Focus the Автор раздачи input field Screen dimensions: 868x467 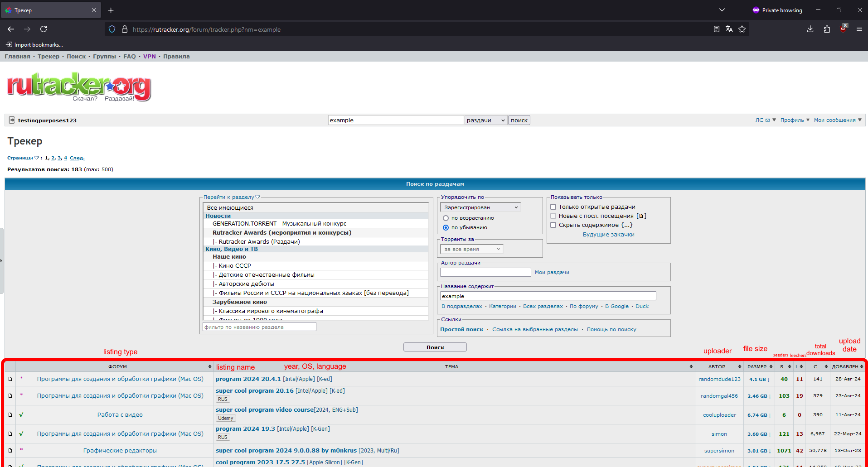click(x=485, y=272)
